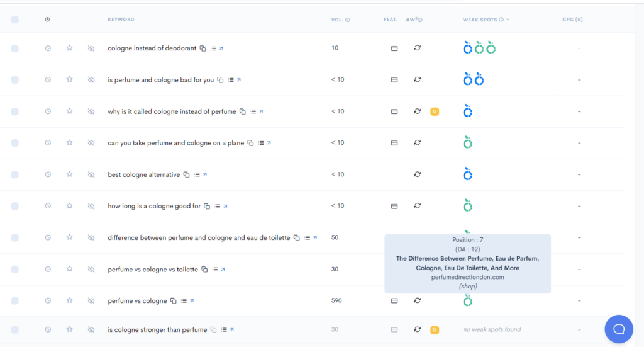This screenshot has height=347, width=644.
Task: Select all keywords with header checkbox
Action: tap(15, 20)
